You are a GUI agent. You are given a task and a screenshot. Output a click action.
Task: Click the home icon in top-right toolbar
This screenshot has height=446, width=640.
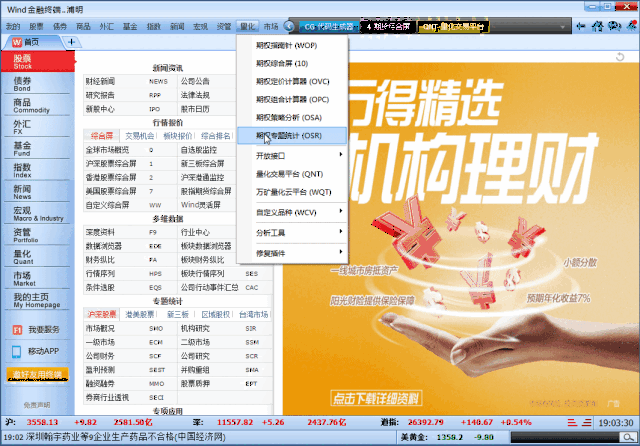tap(598, 27)
